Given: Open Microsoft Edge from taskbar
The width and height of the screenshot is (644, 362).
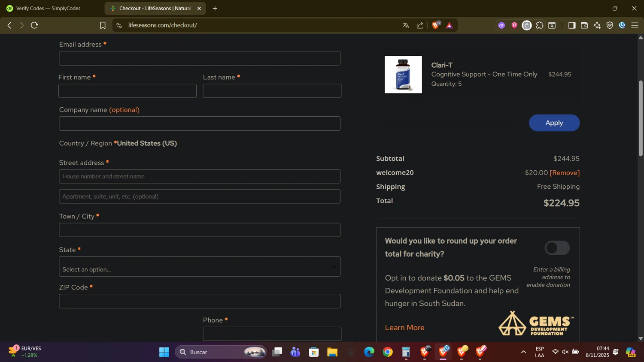Looking at the screenshot, I should pos(369,352).
